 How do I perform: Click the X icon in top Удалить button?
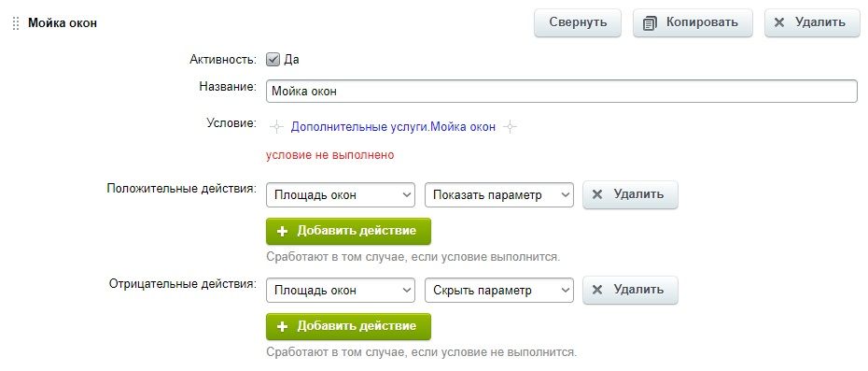click(779, 22)
